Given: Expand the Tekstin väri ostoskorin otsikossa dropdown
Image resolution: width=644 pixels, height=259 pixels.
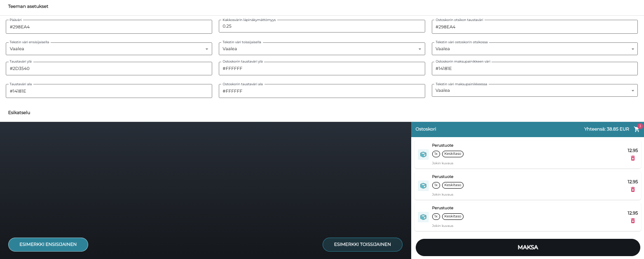Looking at the screenshot, I should coord(535,49).
